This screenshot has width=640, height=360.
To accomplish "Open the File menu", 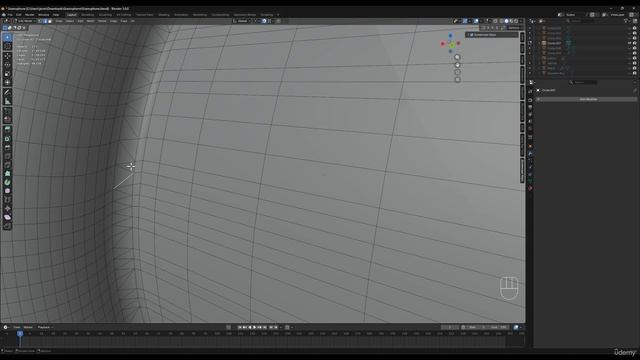I will 10,15.
